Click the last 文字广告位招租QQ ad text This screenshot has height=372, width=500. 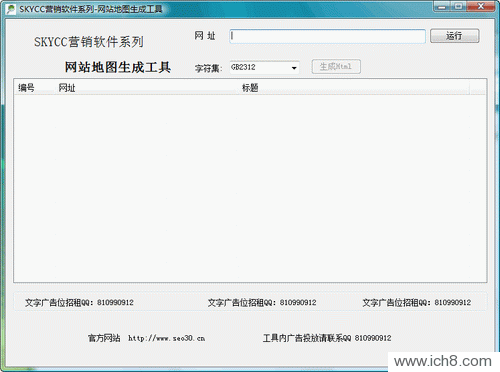[417, 302]
